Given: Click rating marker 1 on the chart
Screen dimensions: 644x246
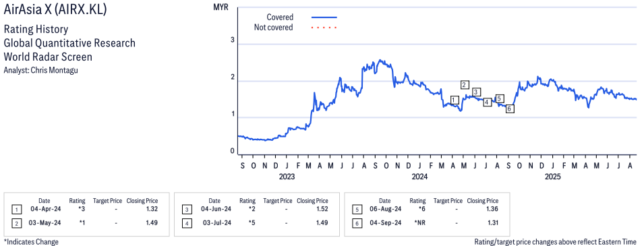Looking at the screenshot, I should point(454,100).
